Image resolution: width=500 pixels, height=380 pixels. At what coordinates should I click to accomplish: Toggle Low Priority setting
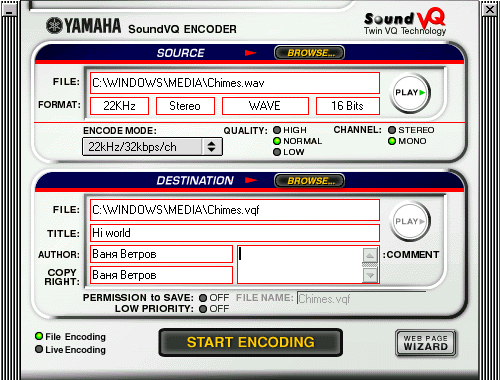pyautogui.click(x=203, y=309)
